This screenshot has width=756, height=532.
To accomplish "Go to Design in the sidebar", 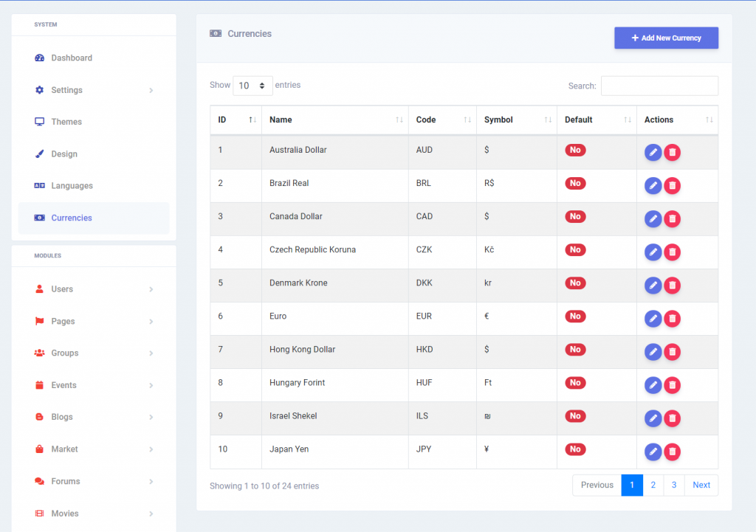I will tap(94, 153).
